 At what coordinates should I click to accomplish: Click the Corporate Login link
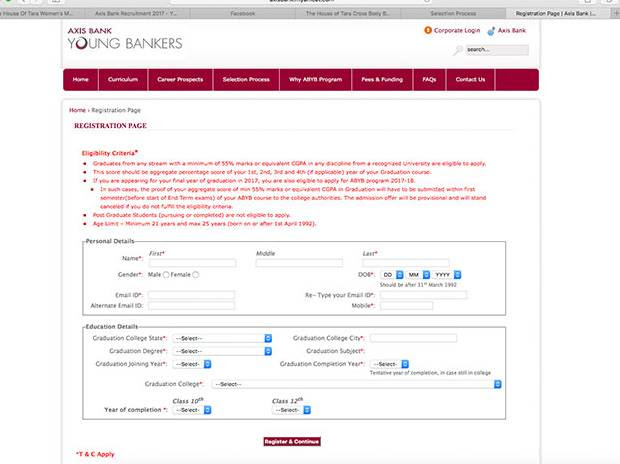[x=457, y=30]
